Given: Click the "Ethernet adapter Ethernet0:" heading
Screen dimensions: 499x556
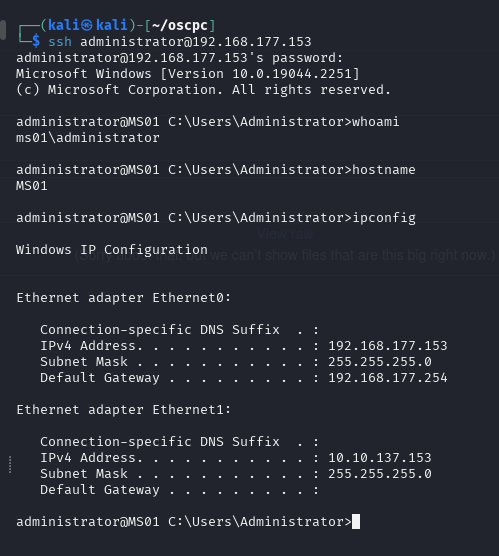Looking at the screenshot, I should pos(124,298).
